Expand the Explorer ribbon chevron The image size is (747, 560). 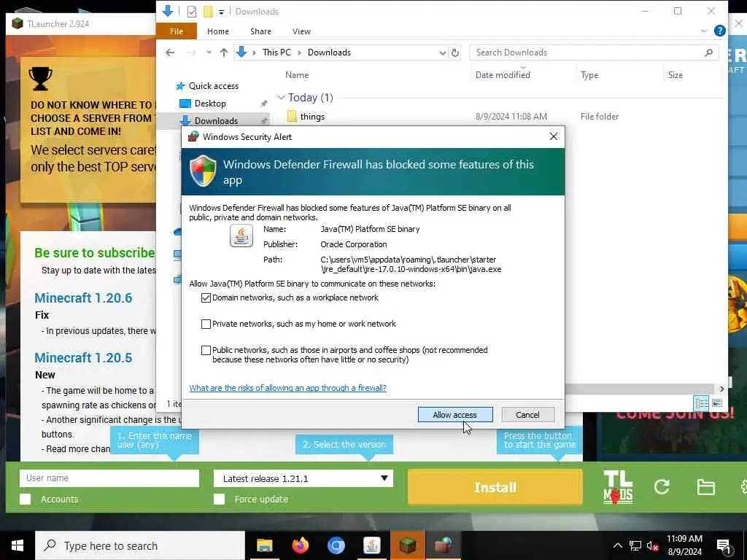(x=704, y=31)
